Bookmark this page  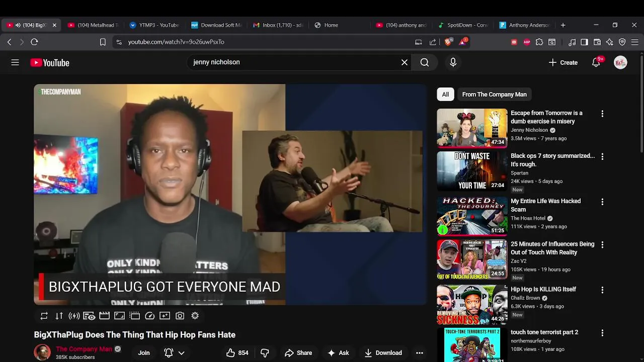pos(103,42)
